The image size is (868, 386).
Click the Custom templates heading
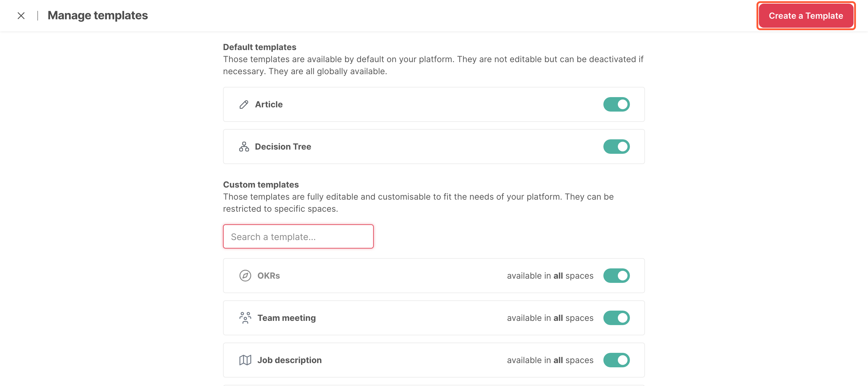[261, 185]
